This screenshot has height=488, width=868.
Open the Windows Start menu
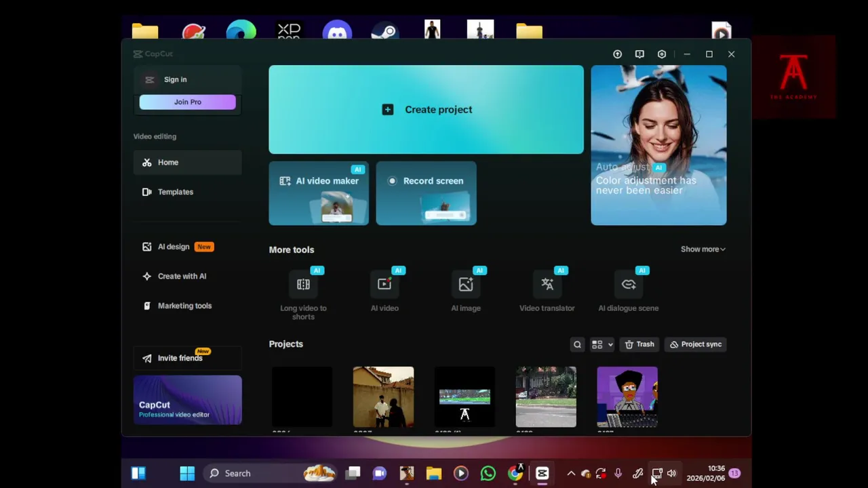[x=187, y=473]
